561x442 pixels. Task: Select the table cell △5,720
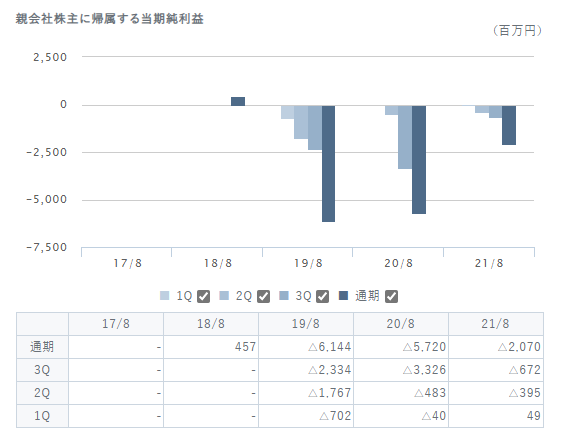(x=401, y=347)
